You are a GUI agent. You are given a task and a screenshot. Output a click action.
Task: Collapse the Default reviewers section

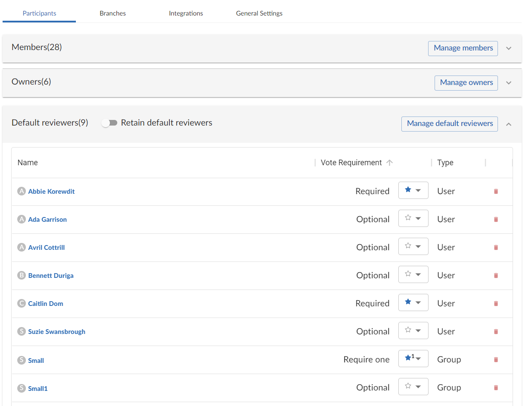[x=509, y=124]
